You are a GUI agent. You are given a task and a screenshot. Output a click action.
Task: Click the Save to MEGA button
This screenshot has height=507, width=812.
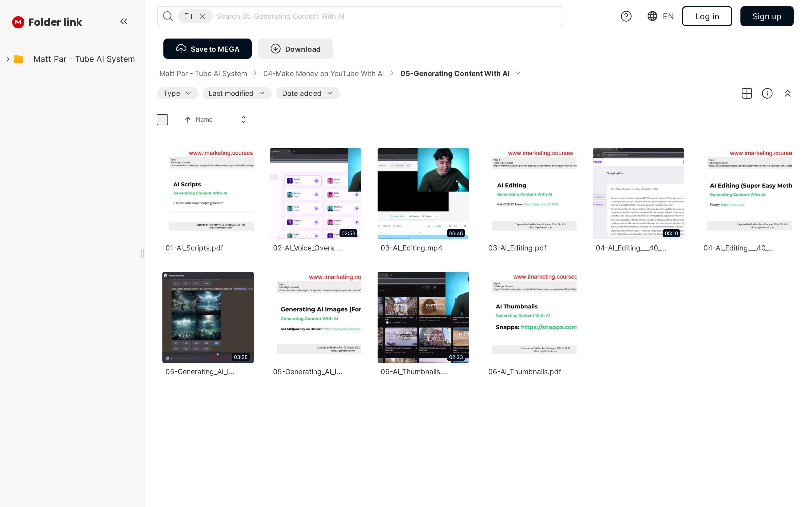click(x=207, y=49)
